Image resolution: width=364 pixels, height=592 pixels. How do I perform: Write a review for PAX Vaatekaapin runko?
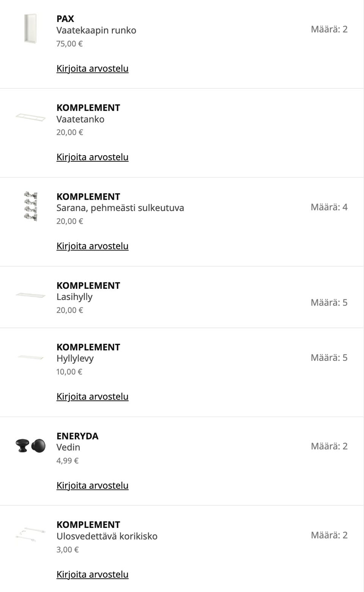[x=93, y=69]
